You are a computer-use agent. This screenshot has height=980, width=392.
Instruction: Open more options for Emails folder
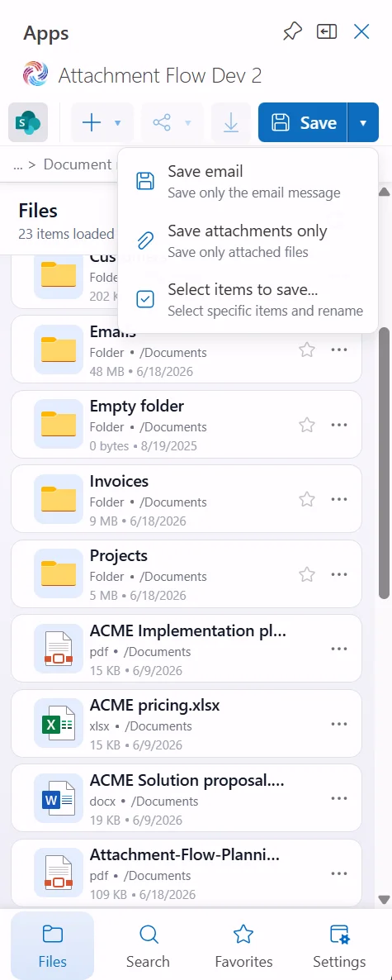tap(339, 350)
